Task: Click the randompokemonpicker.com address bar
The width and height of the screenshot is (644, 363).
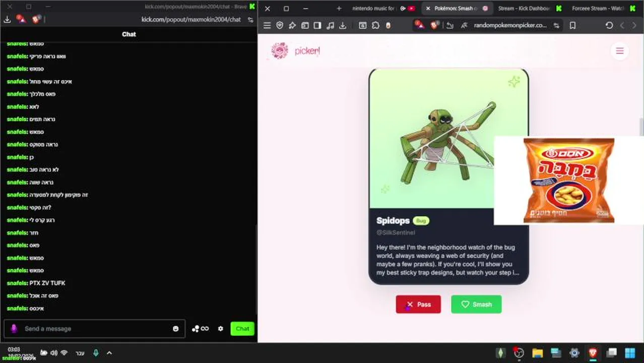Action: 510,25
